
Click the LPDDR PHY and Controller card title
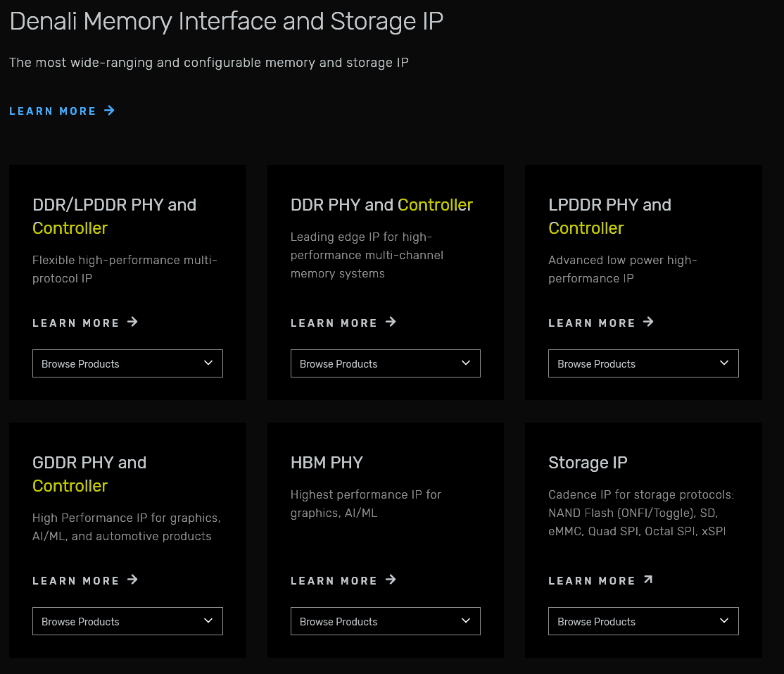click(x=610, y=216)
